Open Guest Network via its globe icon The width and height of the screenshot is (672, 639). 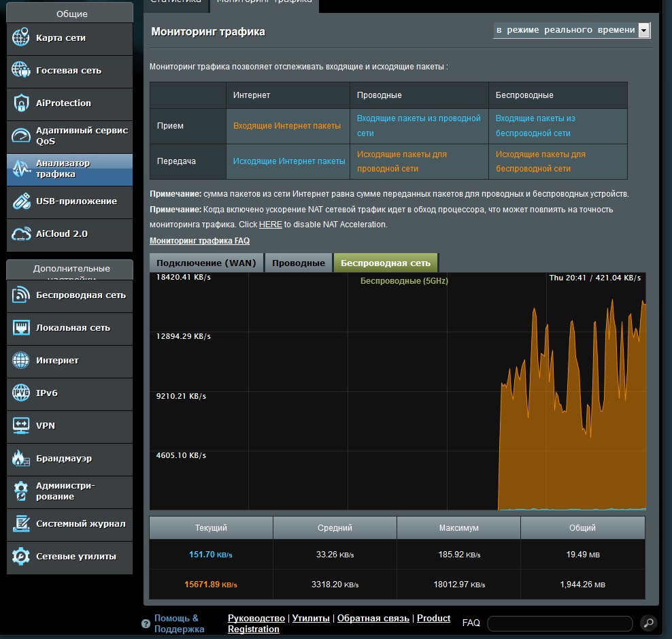point(21,70)
